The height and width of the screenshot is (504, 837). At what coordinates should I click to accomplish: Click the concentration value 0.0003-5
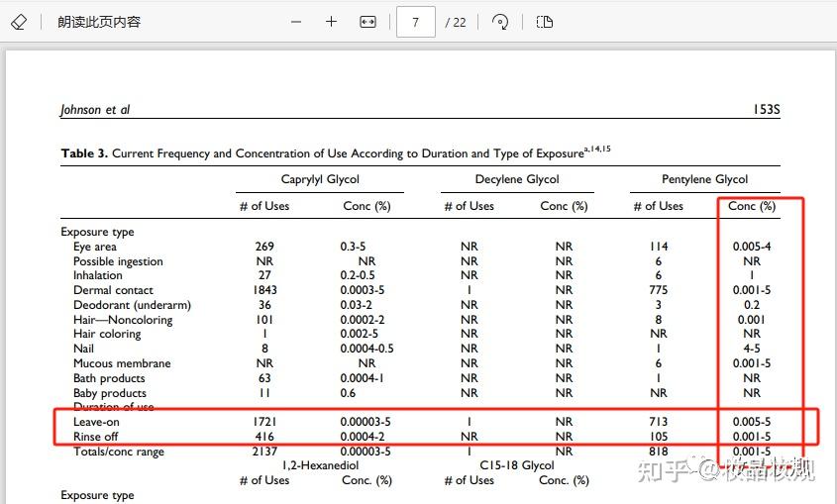click(x=362, y=290)
